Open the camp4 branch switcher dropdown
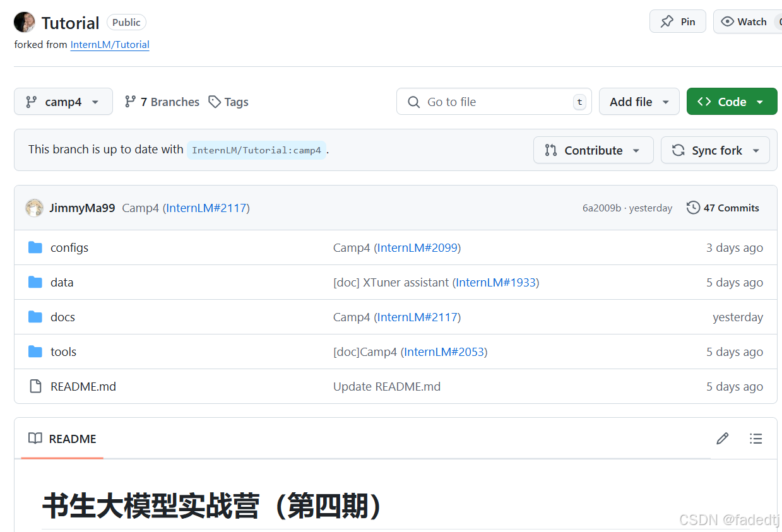This screenshot has width=782, height=532. pos(63,102)
